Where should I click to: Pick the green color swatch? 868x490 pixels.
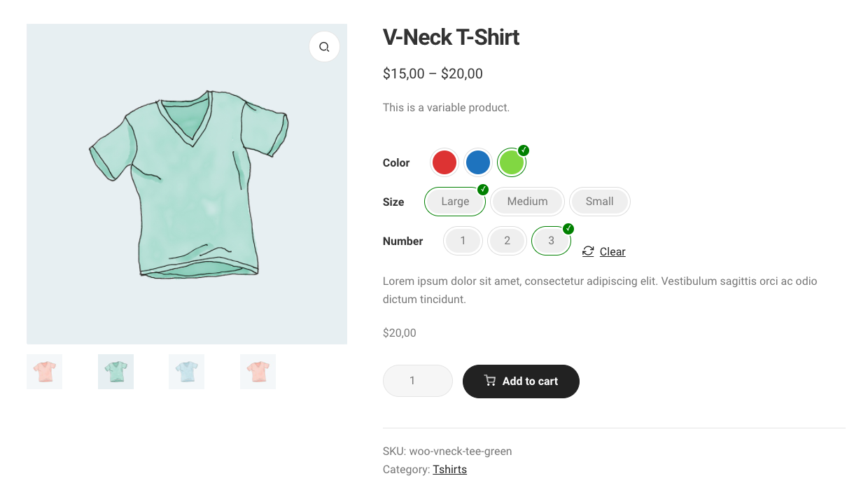[x=512, y=162]
